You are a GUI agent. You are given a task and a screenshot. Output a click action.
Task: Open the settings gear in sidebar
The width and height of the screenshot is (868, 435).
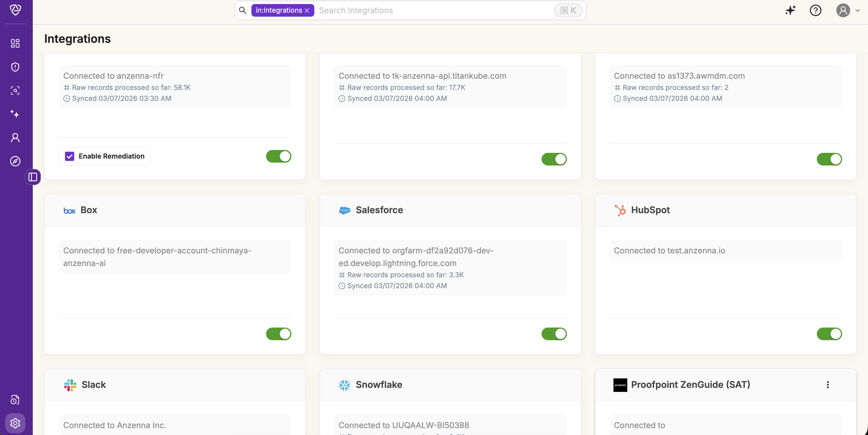(x=15, y=423)
